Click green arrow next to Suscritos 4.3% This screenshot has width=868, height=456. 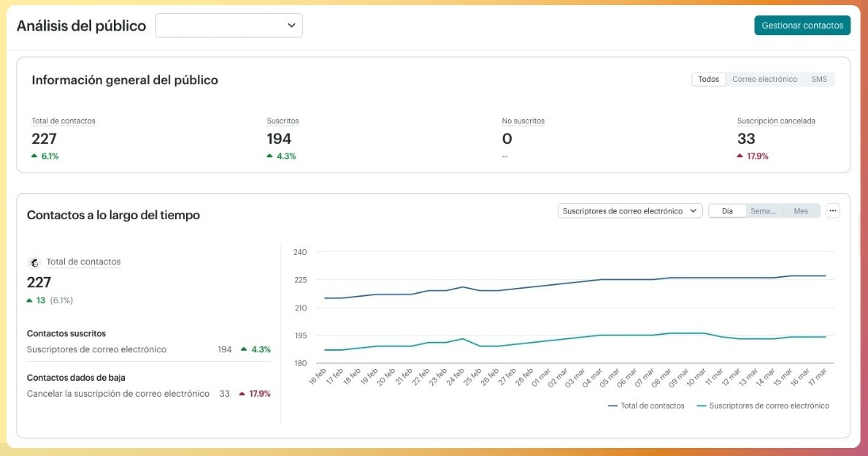tap(269, 156)
